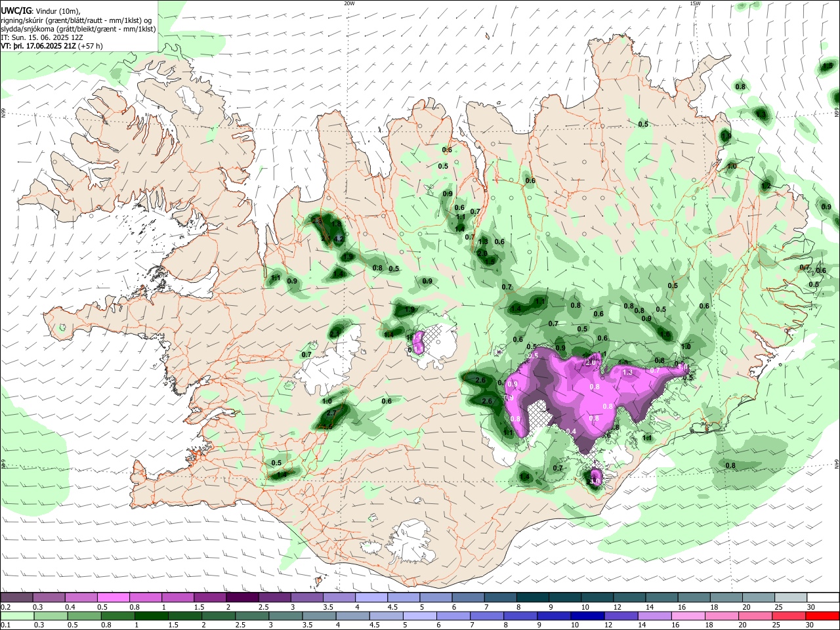Select the 2 swatch on the lower rain scale

click(219, 616)
